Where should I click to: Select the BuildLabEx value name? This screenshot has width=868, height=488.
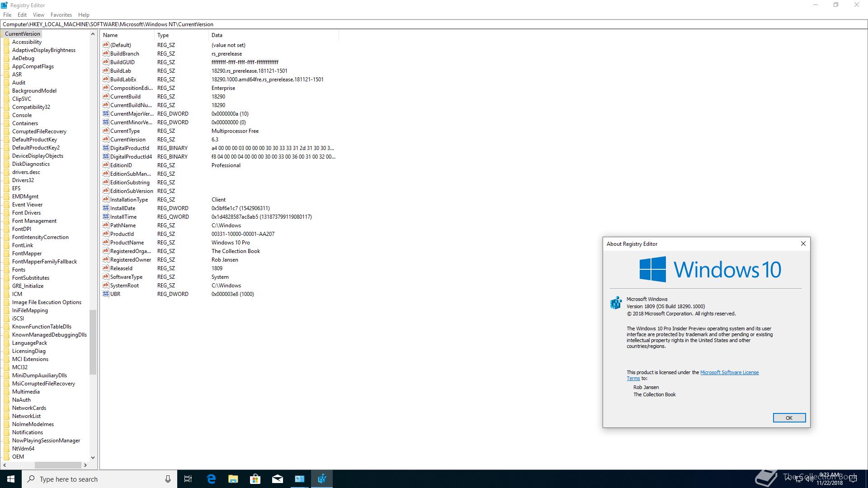pos(123,79)
